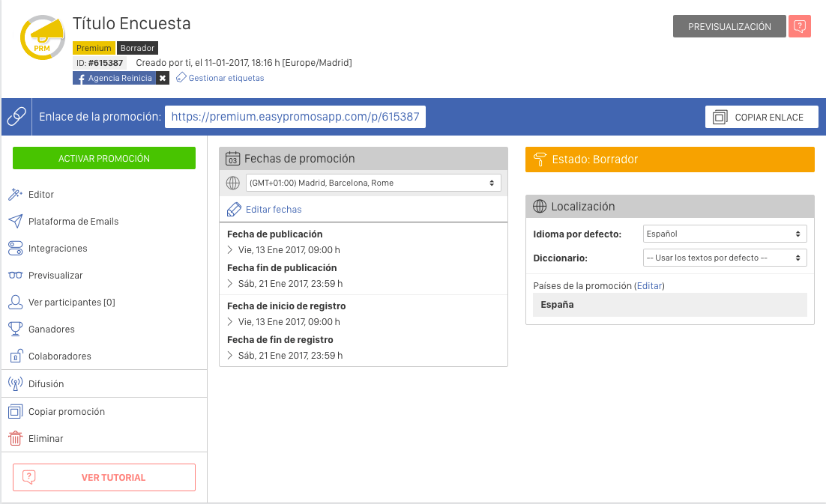
Task: Edit countries via the Editar link
Action: tap(649, 285)
